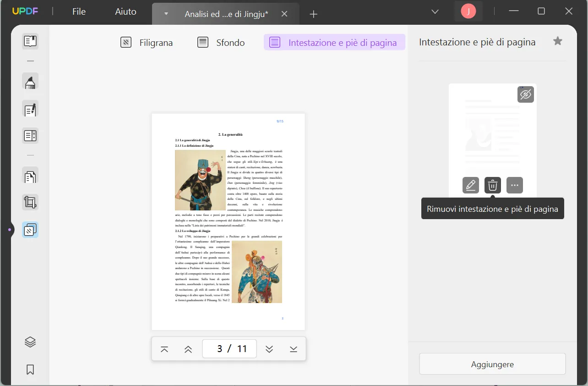Jump to the last page
Viewport: 588px width, 386px height.
pyautogui.click(x=294, y=349)
